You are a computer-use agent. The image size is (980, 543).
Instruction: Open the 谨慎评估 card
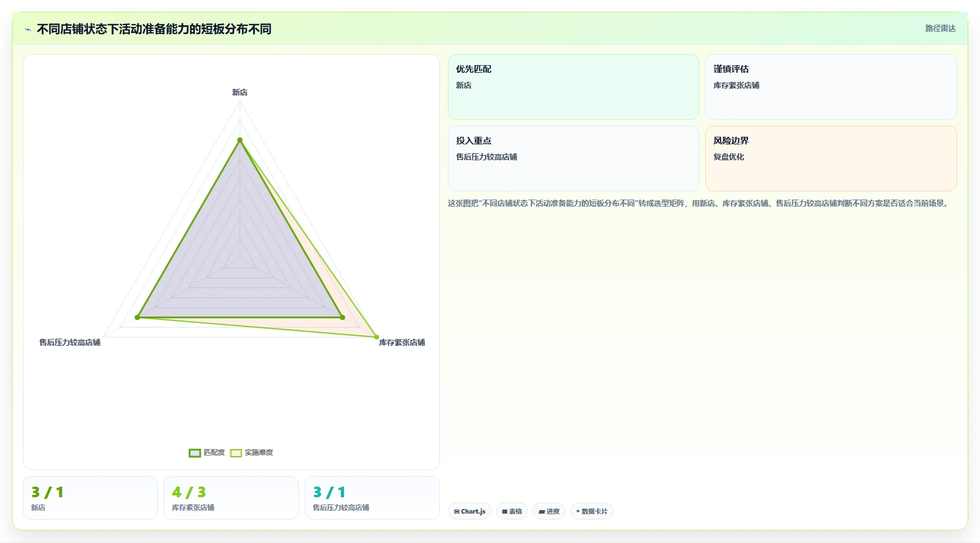coord(831,87)
